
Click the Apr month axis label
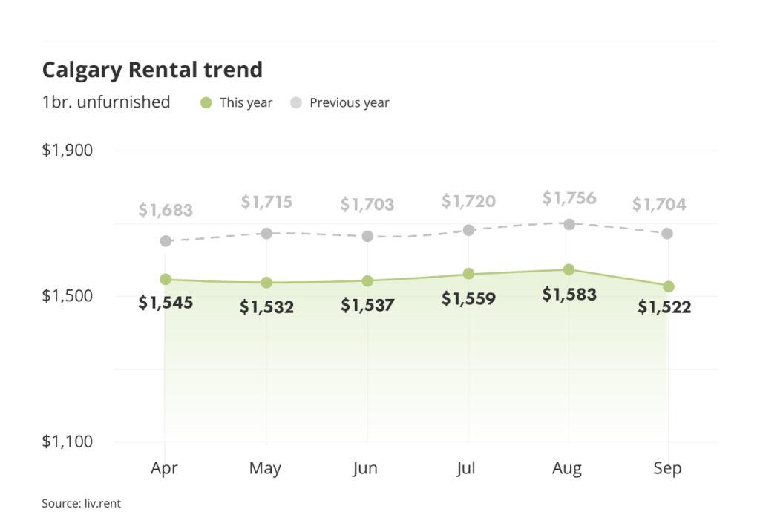[164, 469]
